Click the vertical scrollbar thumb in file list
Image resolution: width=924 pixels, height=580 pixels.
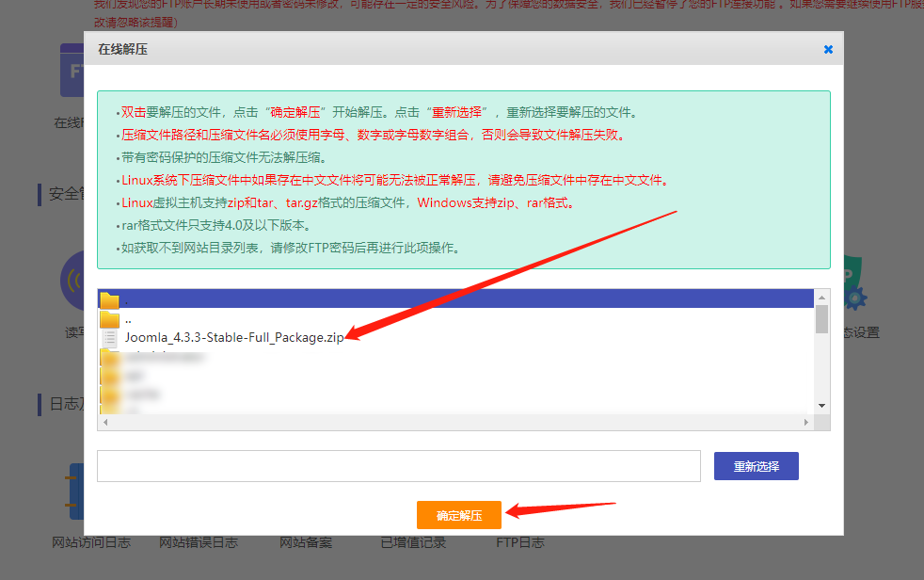click(821, 319)
